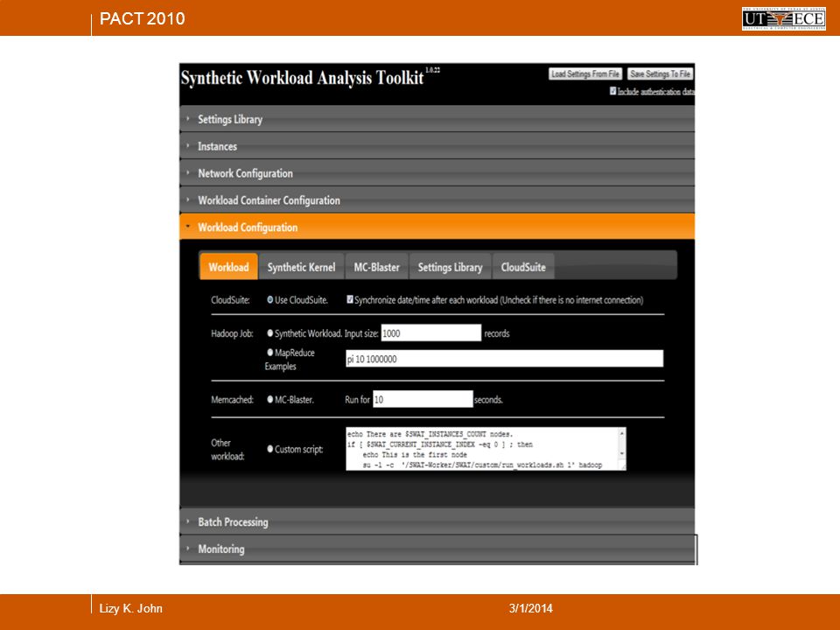Expand the Batch Processing section
840x630 pixels.
437,521
